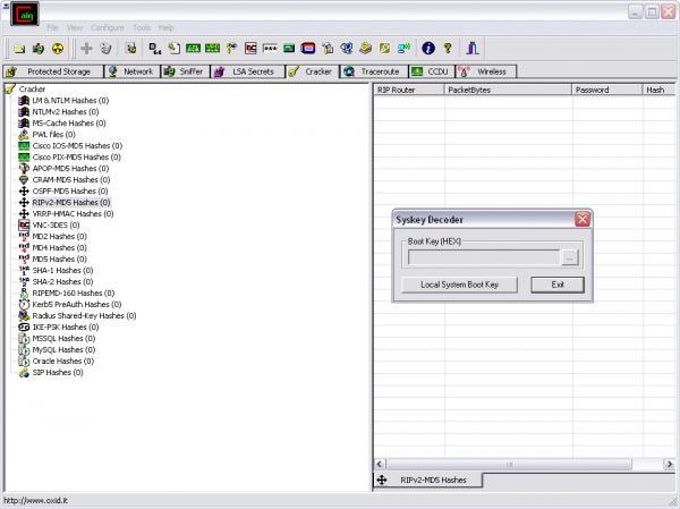The width and height of the screenshot is (680, 509).
Task: Select Oracle Hashes in the cracker tree
Action: pyautogui.click(x=63, y=361)
